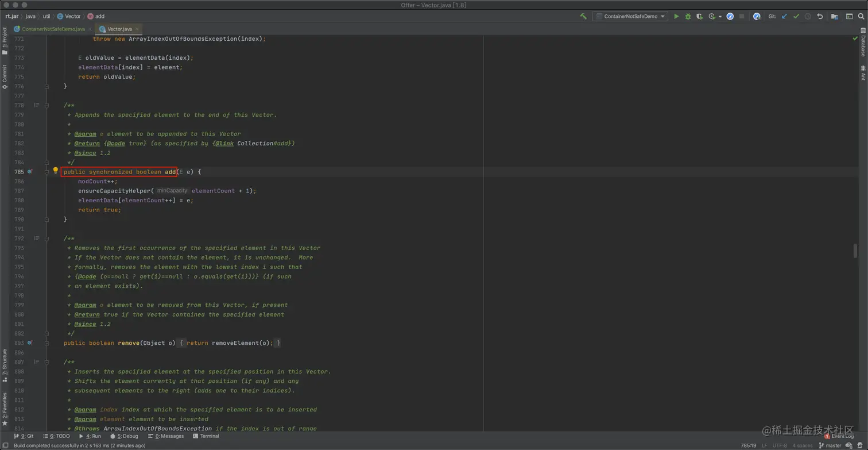Open Search Everywhere magnifier icon

tap(861, 17)
